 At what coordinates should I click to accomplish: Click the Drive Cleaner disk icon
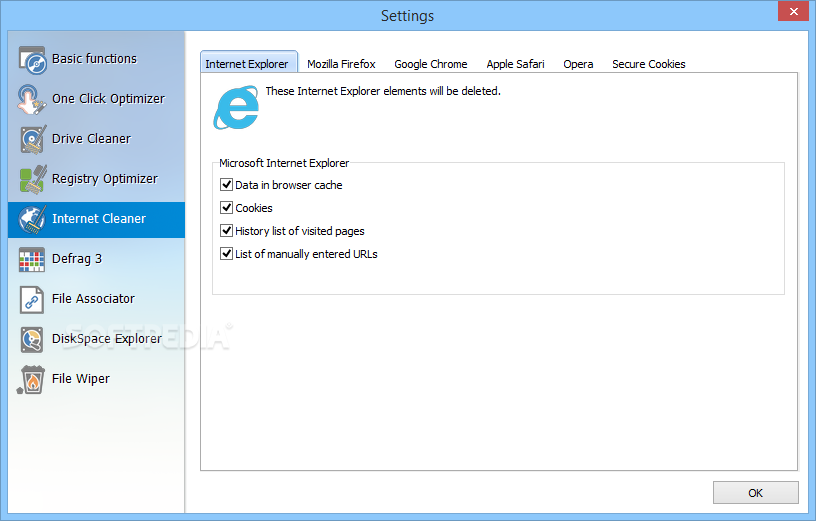pos(33,139)
